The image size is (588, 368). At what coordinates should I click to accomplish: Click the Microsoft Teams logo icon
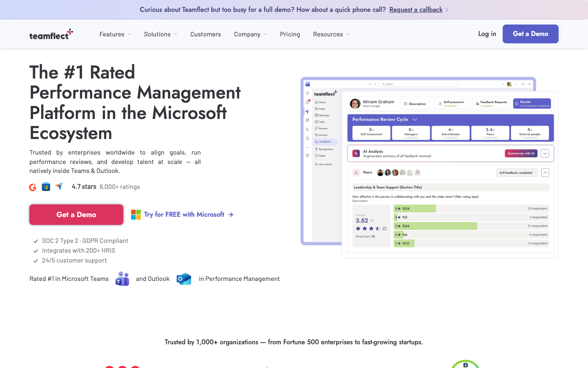click(122, 279)
